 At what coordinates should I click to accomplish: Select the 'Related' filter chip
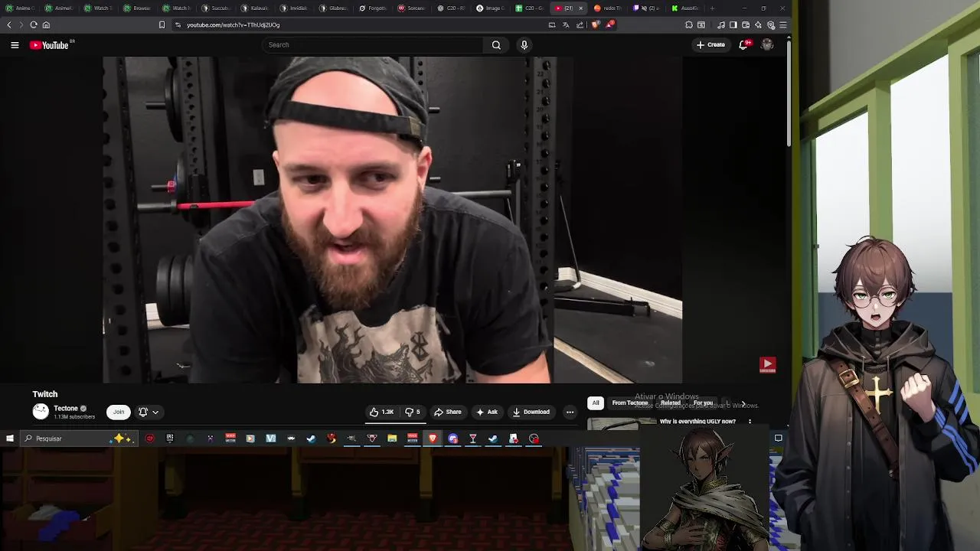point(671,403)
